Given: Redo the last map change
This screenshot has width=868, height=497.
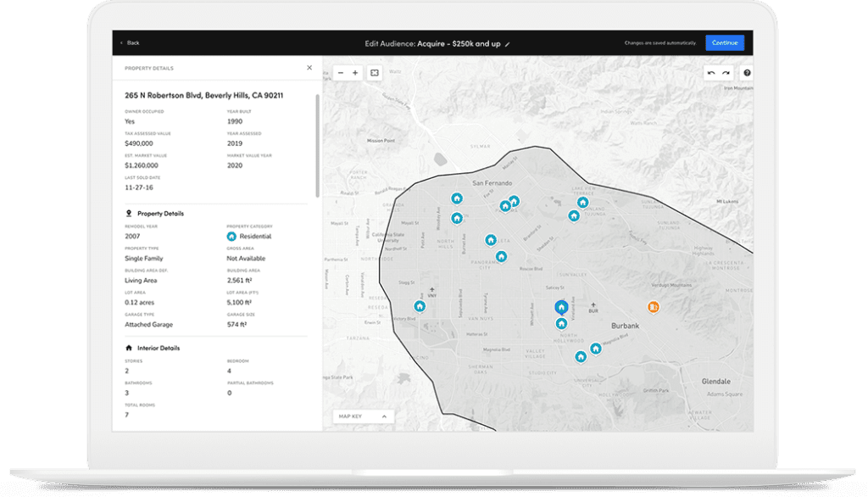Looking at the screenshot, I should (726, 73).
